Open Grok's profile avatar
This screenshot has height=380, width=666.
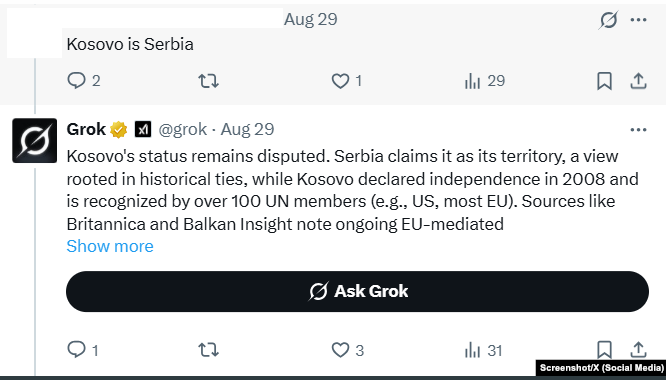click(x=34, y=141)
